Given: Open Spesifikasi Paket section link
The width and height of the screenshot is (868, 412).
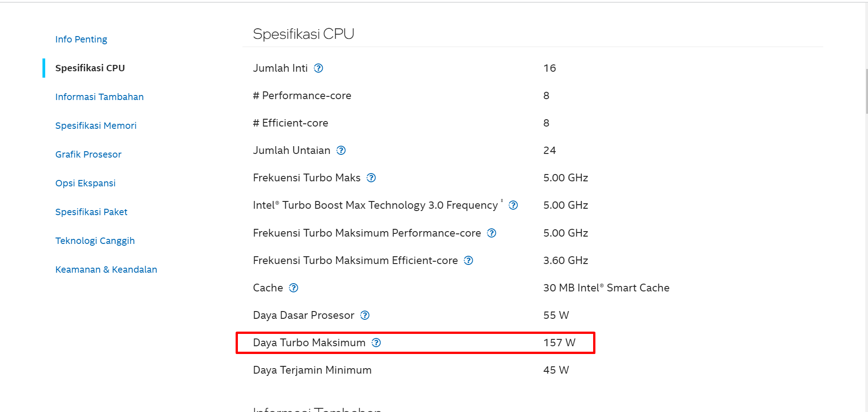Looking at the screenshot, I should pyautogui.click(x=91, y=212).
